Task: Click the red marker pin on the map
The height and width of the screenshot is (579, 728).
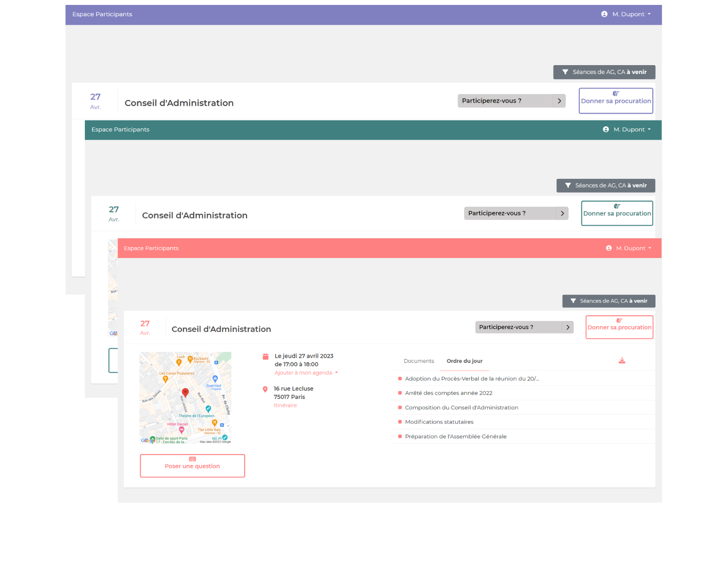Action: pyautogui.click(x=185, y=392)
